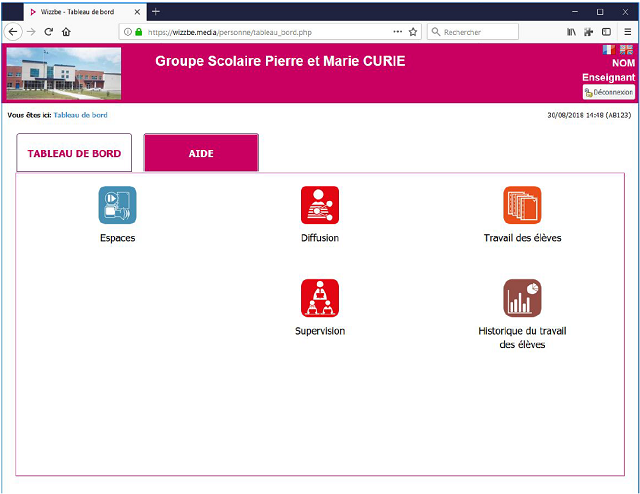Select the TABLEAU DE BORD tab
Image resolution: width=640 pixels, height=494 pixels.
pos(74,154)
